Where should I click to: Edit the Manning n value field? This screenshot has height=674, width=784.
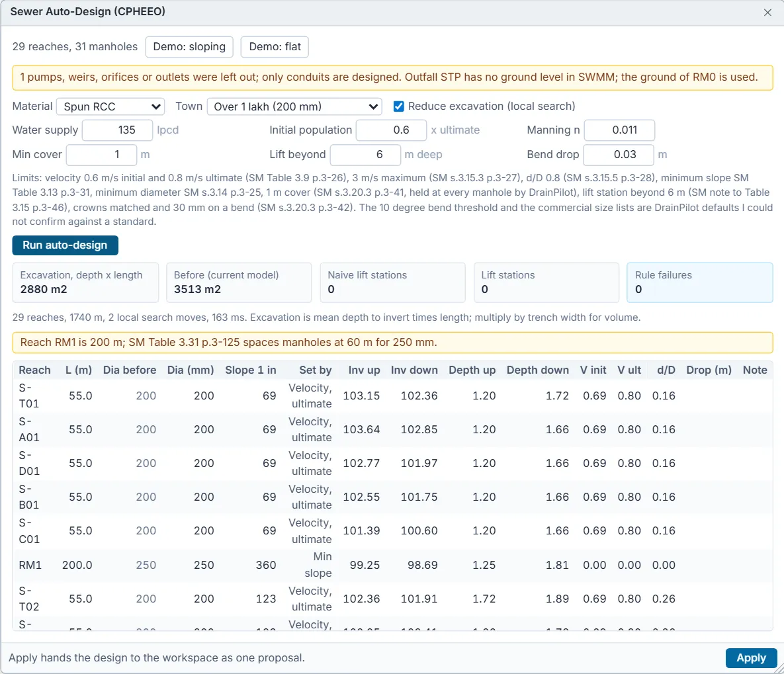(x=619, y=130)
